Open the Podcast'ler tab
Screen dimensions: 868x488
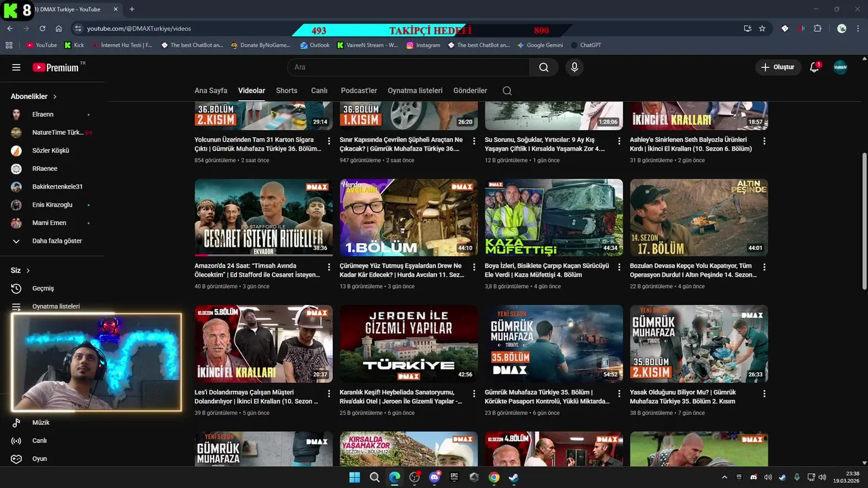point(359,91)
